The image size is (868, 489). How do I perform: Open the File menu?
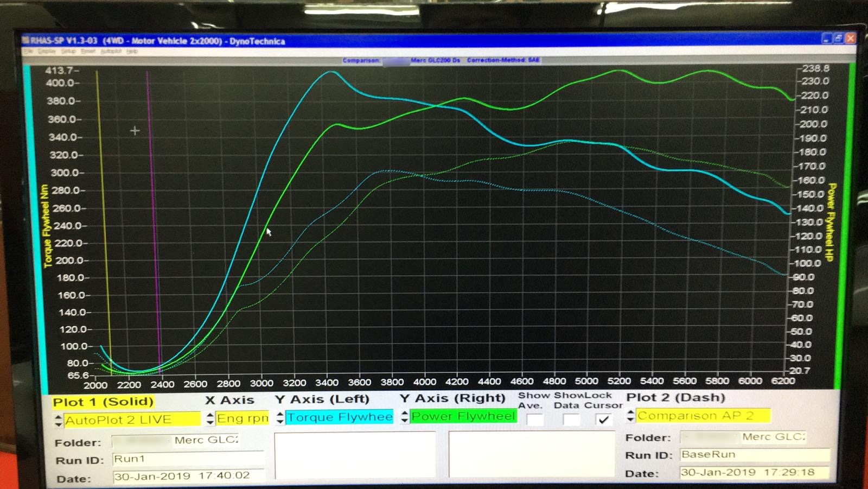click(x=28, y=51)
